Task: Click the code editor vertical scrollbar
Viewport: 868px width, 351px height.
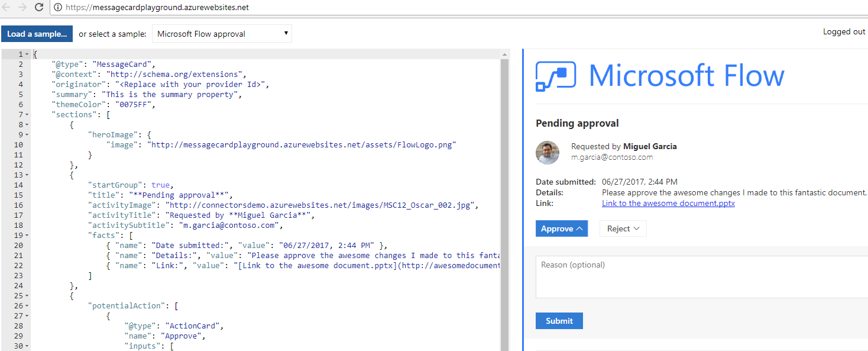Action: [x=504, y=201]
